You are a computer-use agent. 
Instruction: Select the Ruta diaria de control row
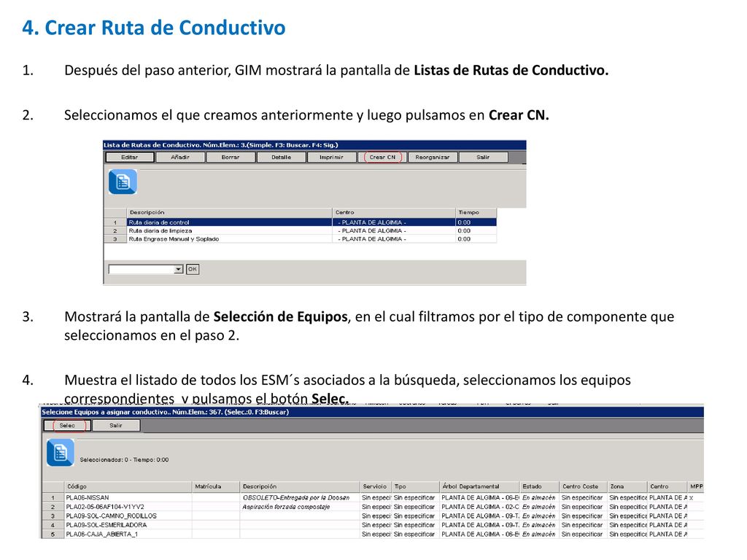coord(300,222)
